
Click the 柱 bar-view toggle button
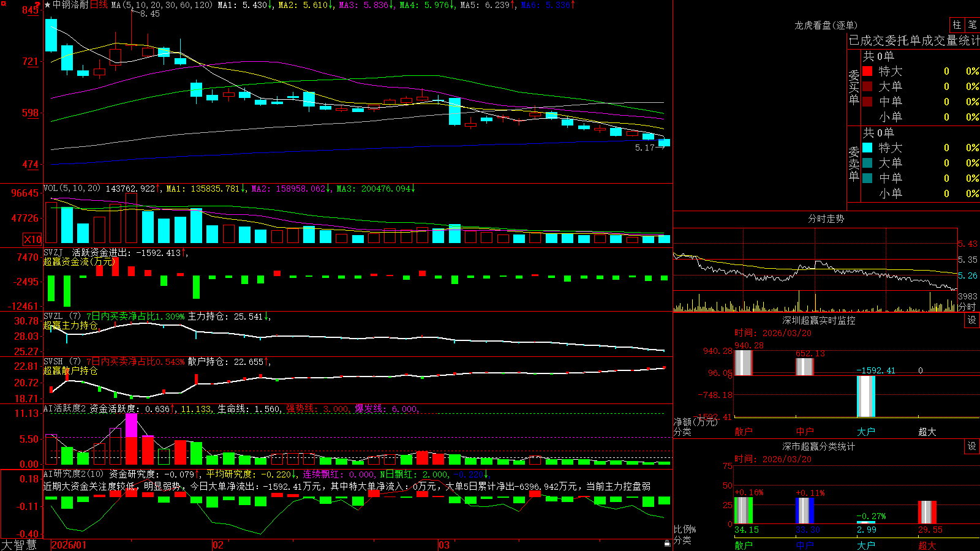(x=957, y=25)
